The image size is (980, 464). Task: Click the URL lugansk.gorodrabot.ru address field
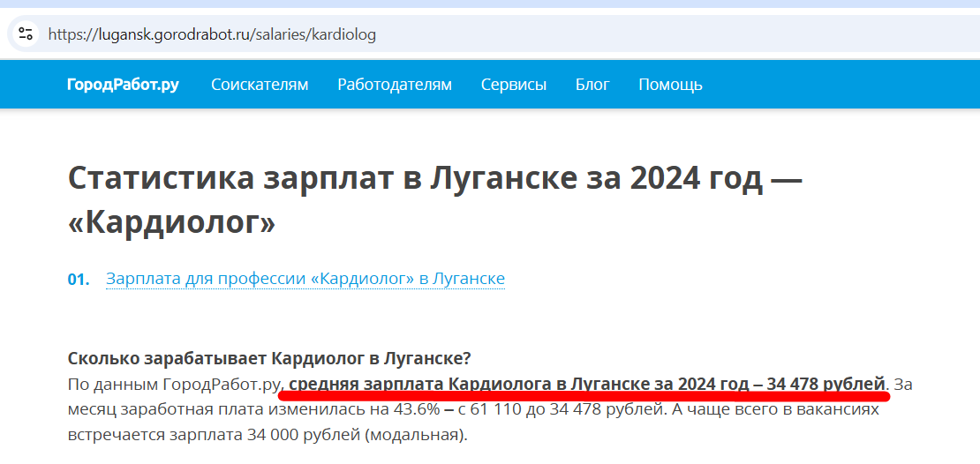(212, 34)
